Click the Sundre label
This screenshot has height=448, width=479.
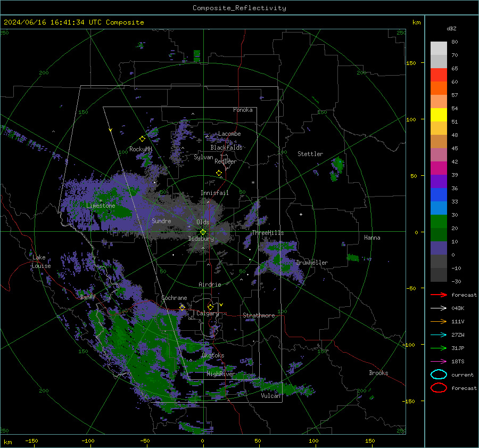point(161,221)
